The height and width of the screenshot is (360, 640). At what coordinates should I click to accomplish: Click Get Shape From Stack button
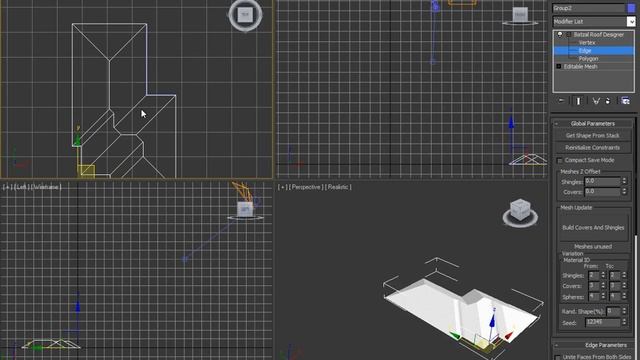pyautogui.click(x=592, y=136)
